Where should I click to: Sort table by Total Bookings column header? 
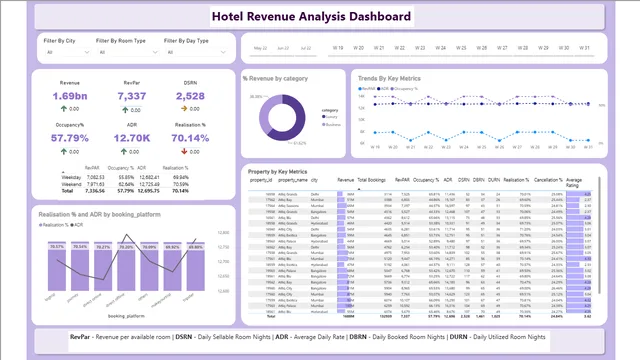371,180
